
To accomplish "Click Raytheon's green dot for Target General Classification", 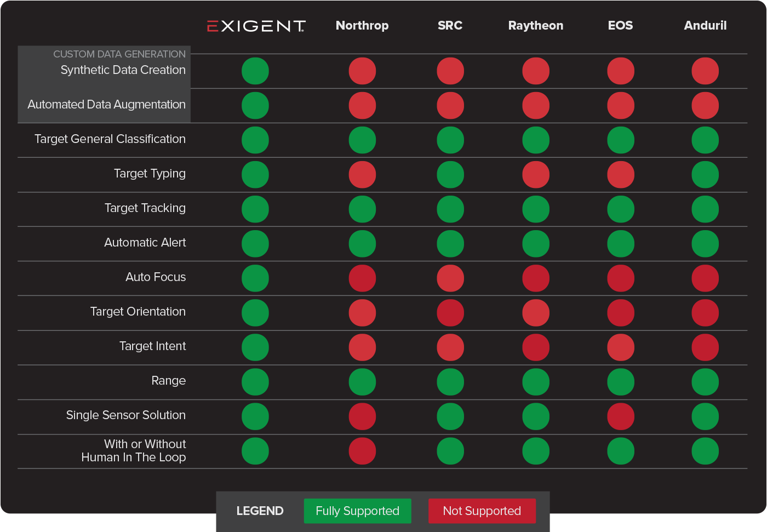I will coord(536,140).
